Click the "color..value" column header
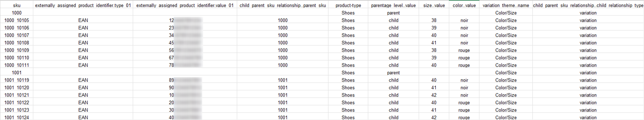Screen dimensions: 644x120 tap(464, 5)
